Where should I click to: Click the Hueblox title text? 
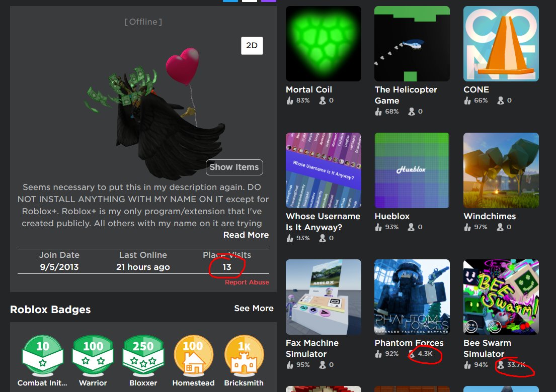(x=392, y=217)
